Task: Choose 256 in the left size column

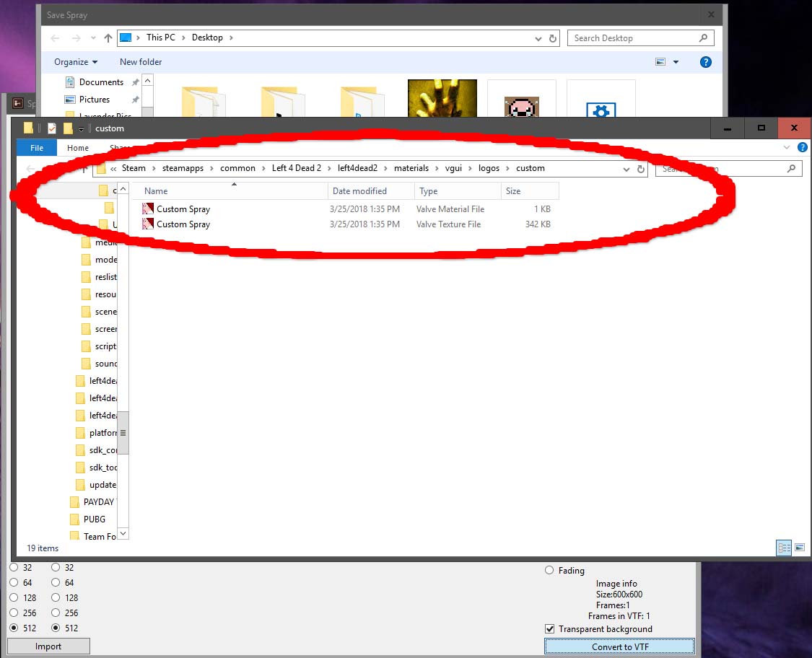Action: 14,613
